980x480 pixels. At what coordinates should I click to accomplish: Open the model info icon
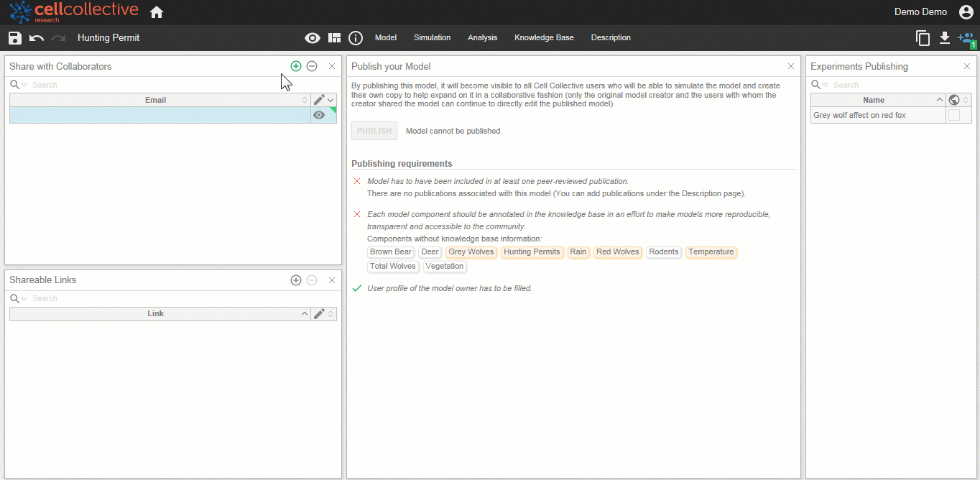pyautogui.click(x=356, y=38)
